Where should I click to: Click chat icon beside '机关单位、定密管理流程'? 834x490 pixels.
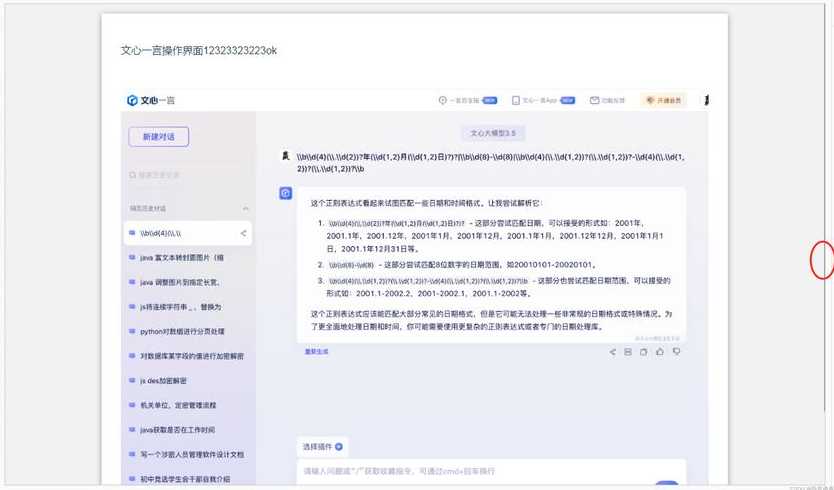132,405
